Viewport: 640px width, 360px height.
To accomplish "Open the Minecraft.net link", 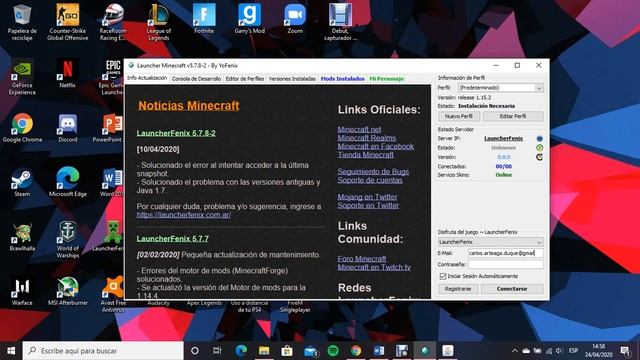I will pyautogui.click(x=359, y=129).
